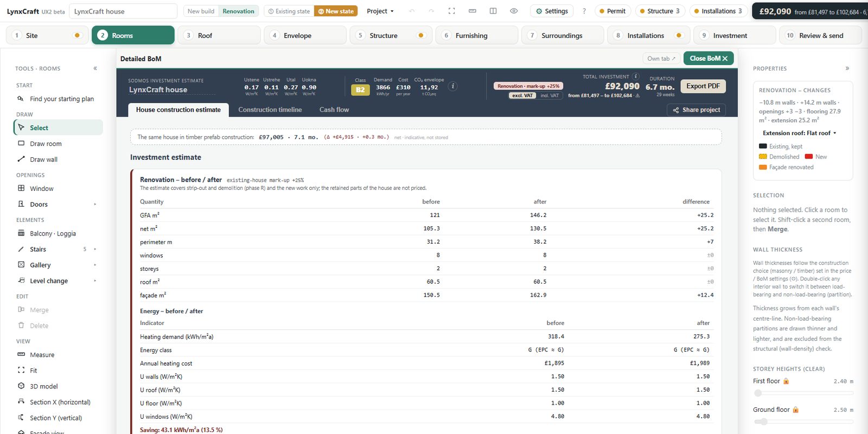Collapse the Tools sidebar with chevrons
Screen dimensions: 868x434
point(95,68)
